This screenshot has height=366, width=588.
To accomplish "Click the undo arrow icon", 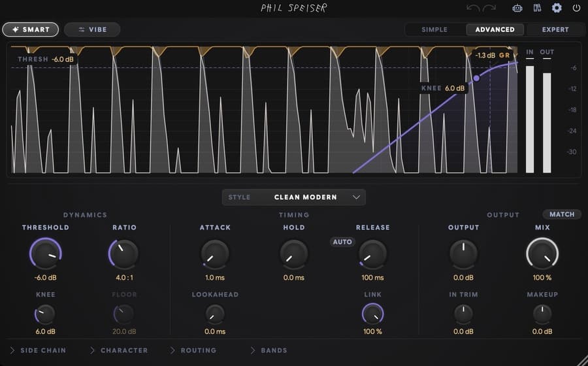I will pyautogui.click(x=473, y=8).
